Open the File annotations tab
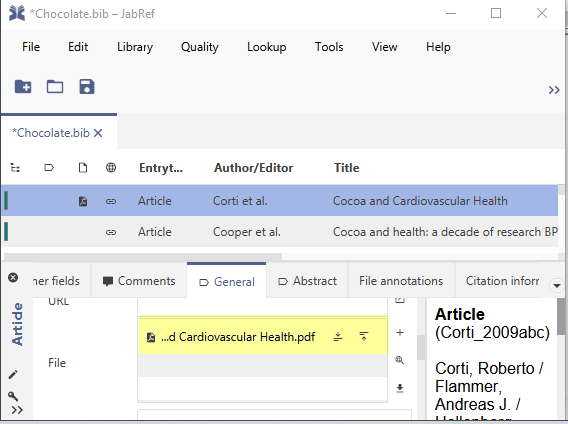Viewport: 568px width, 424px height. [401, 281]
